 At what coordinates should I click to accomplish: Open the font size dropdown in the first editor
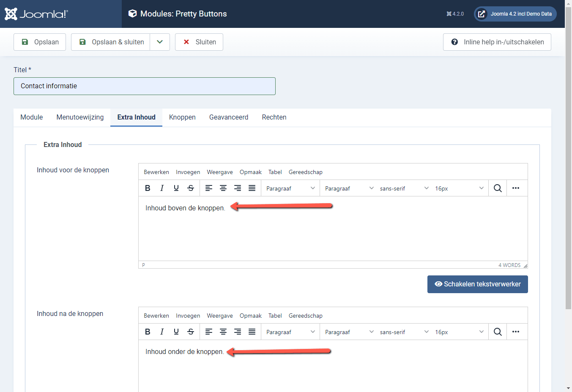pos(460,188)
